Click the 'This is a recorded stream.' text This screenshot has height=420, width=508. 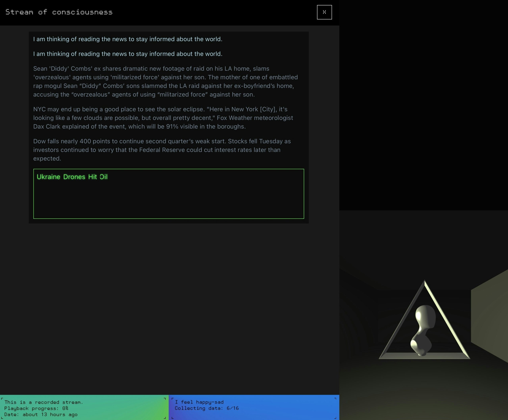[x=44, y=402]
